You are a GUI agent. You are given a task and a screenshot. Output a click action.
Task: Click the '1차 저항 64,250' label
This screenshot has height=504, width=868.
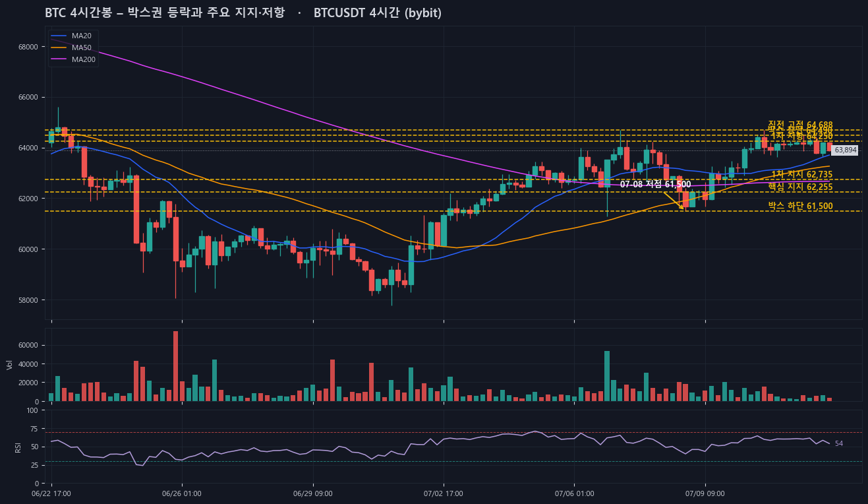[802, 136]
